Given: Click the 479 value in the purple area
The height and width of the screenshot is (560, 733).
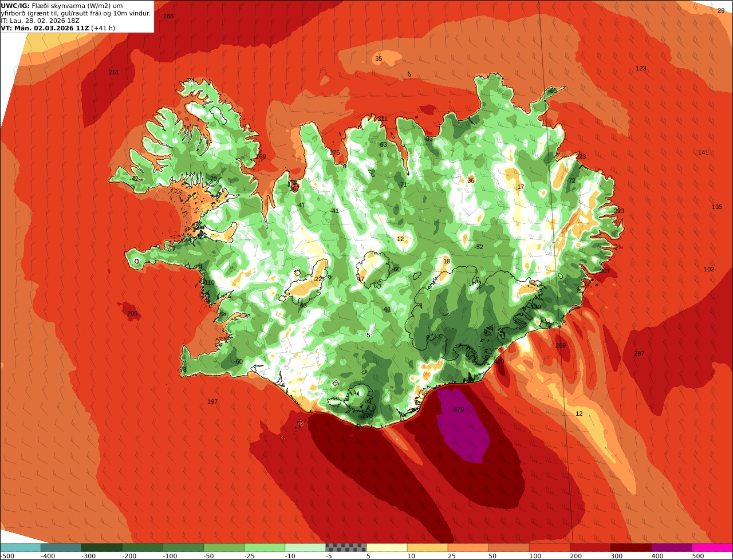Looking at the screenshot, I should pyautogui.click(x=459, y=410).
